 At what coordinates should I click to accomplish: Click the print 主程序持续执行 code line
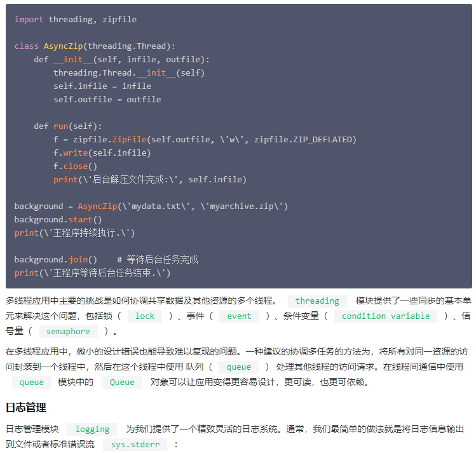pyautogui.click(x=75, y=233)
